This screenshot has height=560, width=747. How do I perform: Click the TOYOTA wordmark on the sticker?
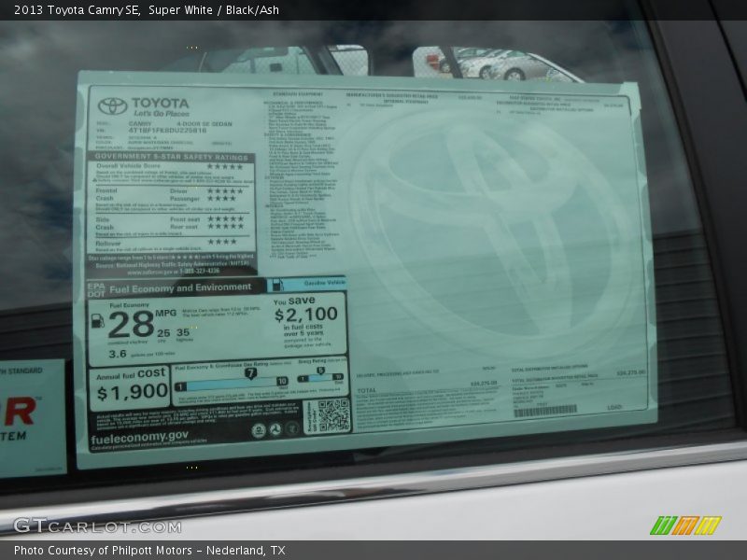click(x=161, y=103)
